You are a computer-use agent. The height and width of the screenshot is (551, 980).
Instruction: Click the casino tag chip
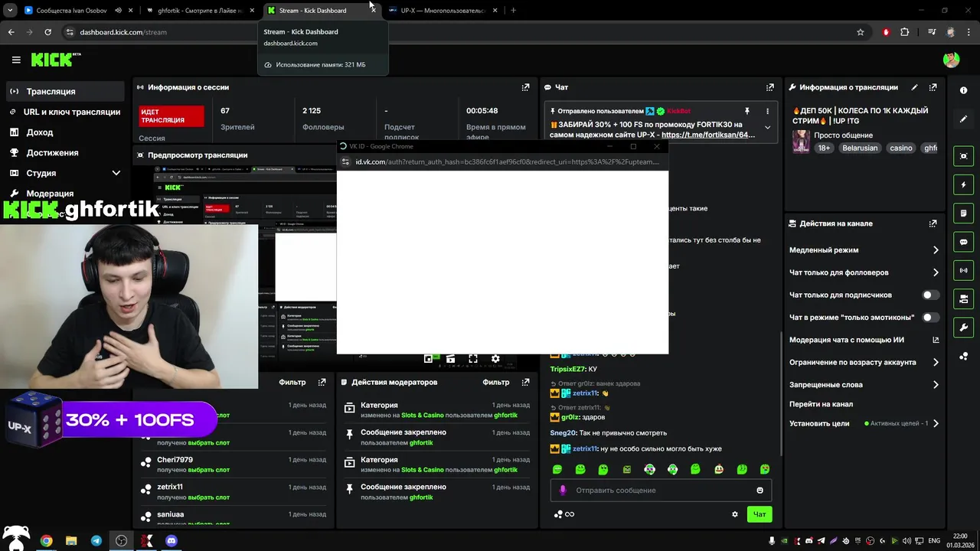tap(900, 148)
